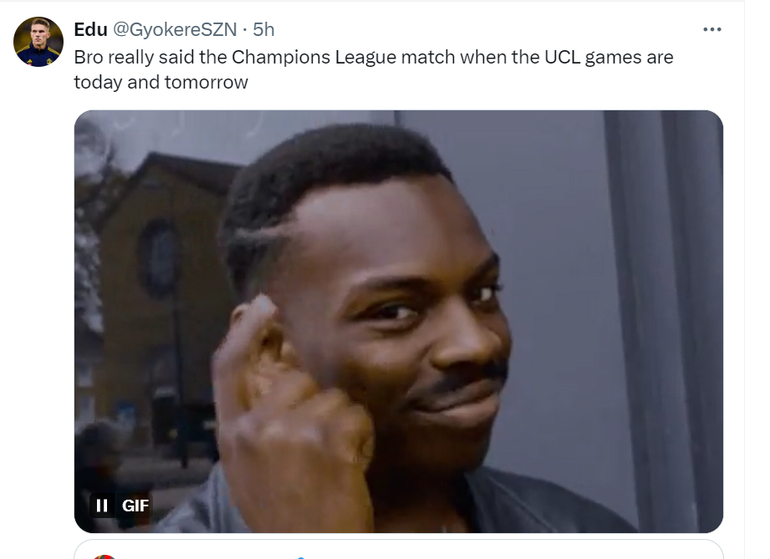The width and height of the screenshot is (770, 559).
Task: Open the tweet via the 5h timestamp
Action: 263,29
